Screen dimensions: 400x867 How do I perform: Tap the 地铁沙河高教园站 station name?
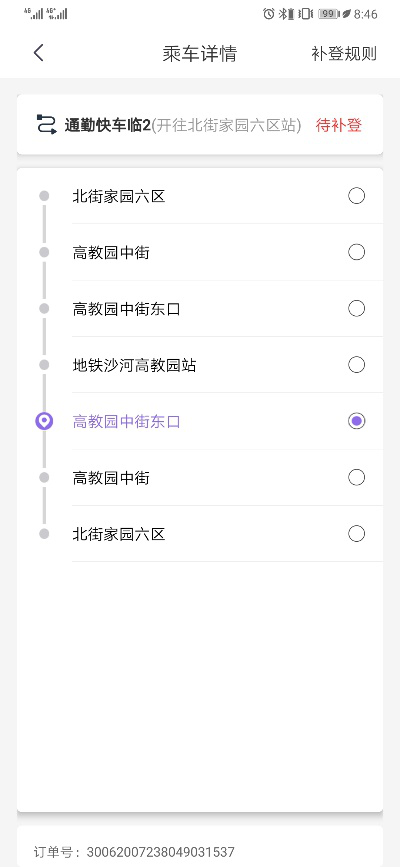tap(134, 365)
